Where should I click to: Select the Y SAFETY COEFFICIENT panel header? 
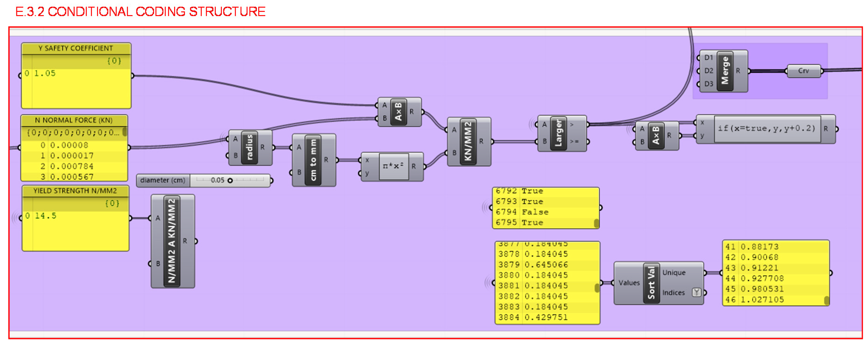(x=76, y=49)
